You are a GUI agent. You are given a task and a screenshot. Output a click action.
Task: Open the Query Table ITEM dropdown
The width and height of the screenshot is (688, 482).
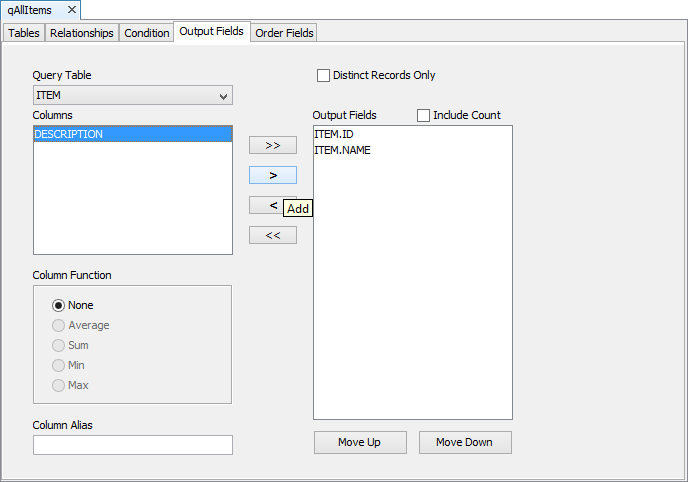(132, 96)
